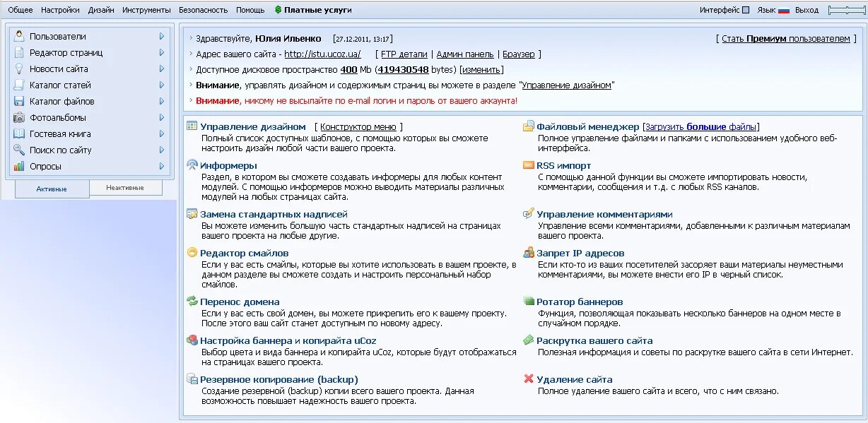This screenshot has height=423, width=868.
Task: Expand the Гостевая книга submenu arrow
Action: coord(162,133)
